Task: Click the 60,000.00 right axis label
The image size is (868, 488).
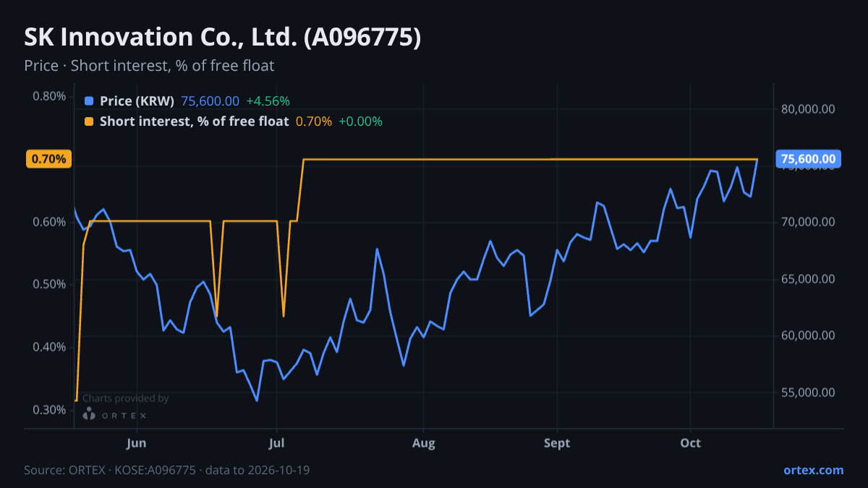Action: coord(808,335)
